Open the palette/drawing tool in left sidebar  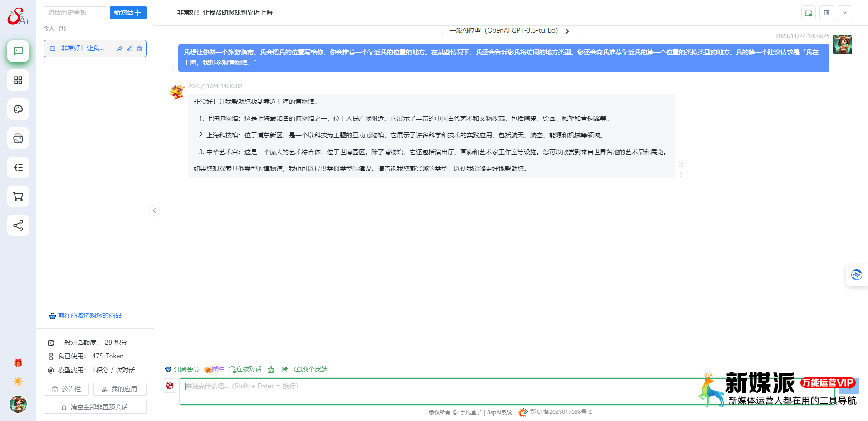pos(18,109)
